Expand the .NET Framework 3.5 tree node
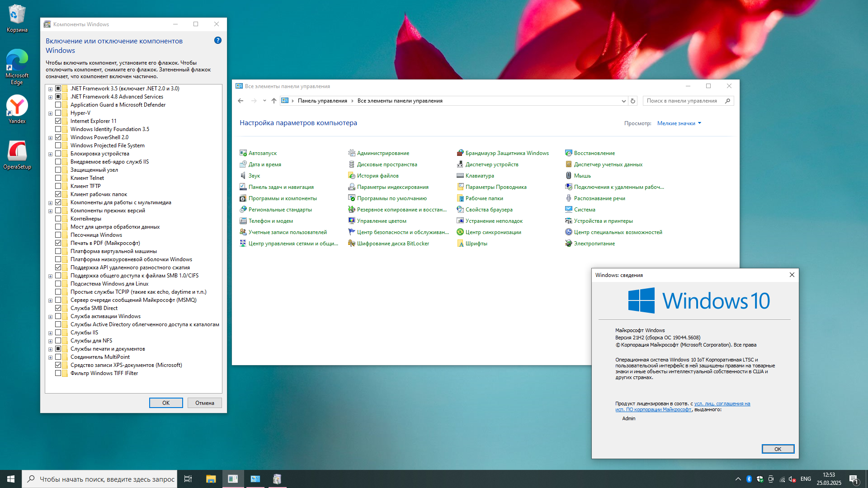 pyautogui.click(x=51, y=89)
